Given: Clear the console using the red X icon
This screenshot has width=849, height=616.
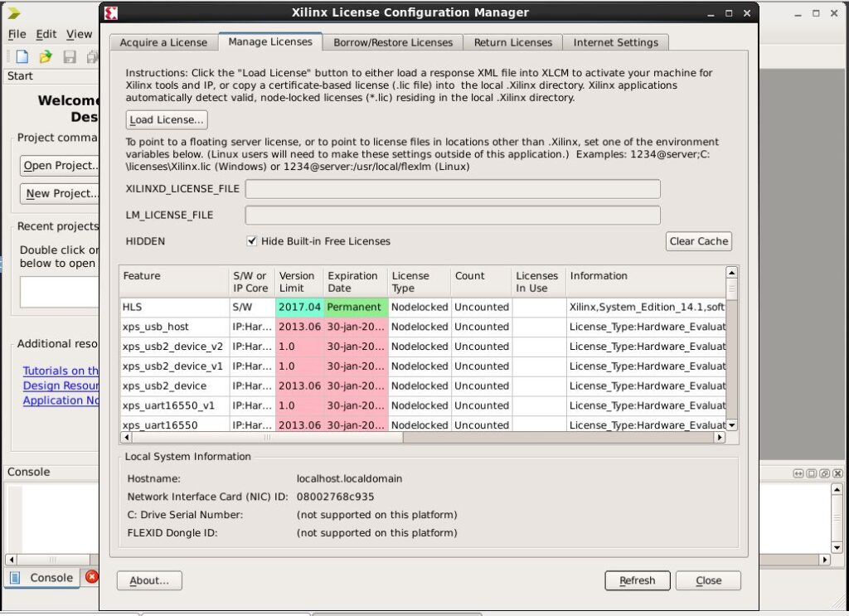Looking at the screenshot, I should [91, 577].
